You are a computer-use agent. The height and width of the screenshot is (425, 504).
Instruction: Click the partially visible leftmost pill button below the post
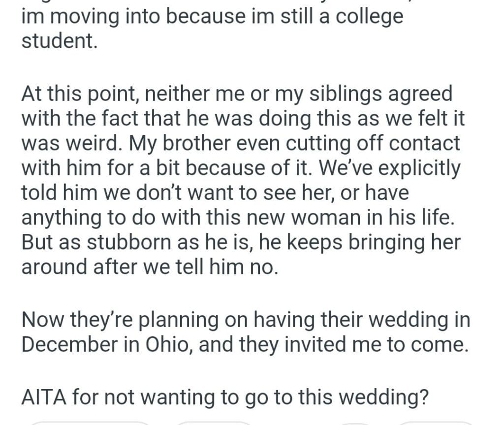point(89,423)
